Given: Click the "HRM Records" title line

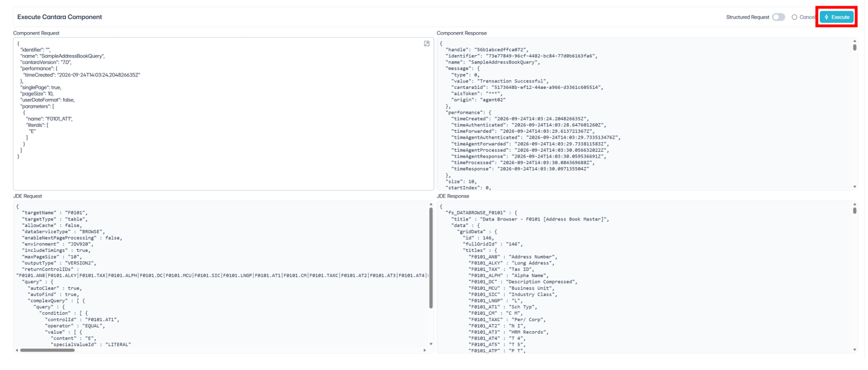Looking at the screenshot, I should pyautogui.click(x=508, y=331).
